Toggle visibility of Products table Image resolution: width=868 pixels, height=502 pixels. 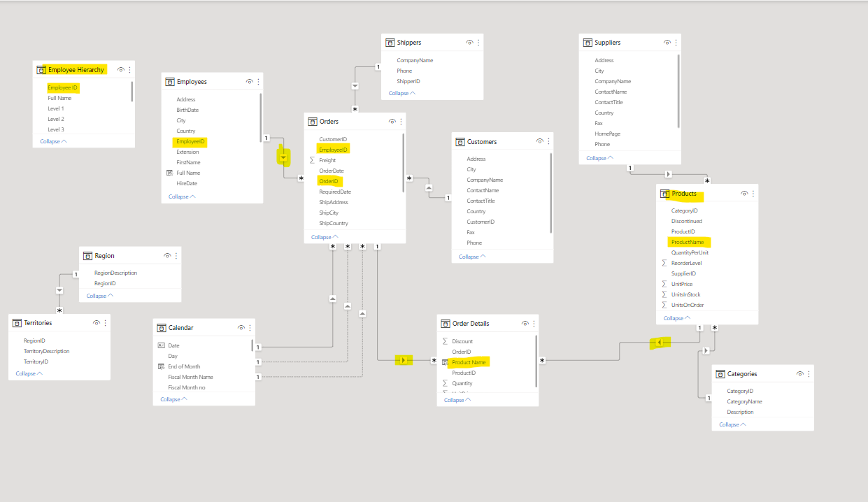pyautogui.click(x=744, y=194)
